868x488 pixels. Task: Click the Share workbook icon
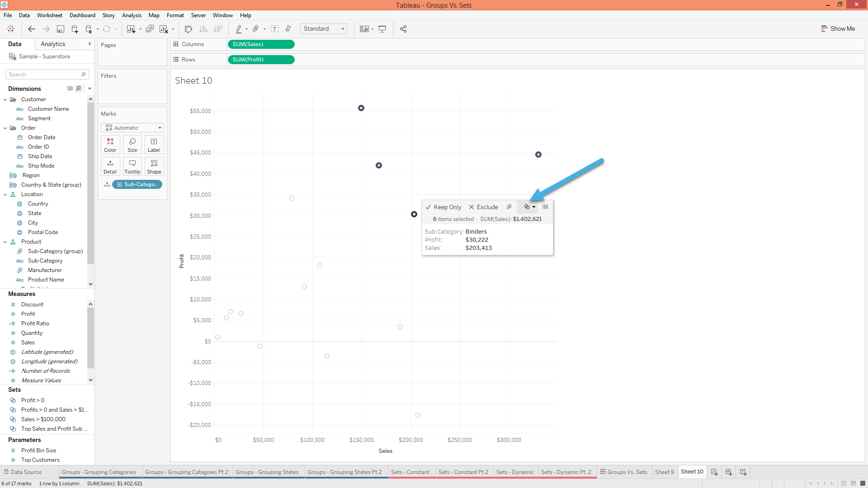403,29
